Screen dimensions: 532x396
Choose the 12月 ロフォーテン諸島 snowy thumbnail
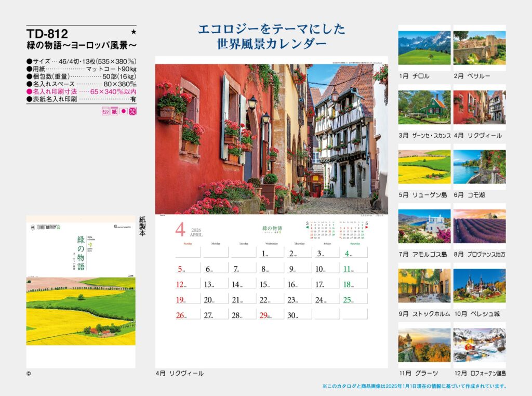tap(479, 345)
